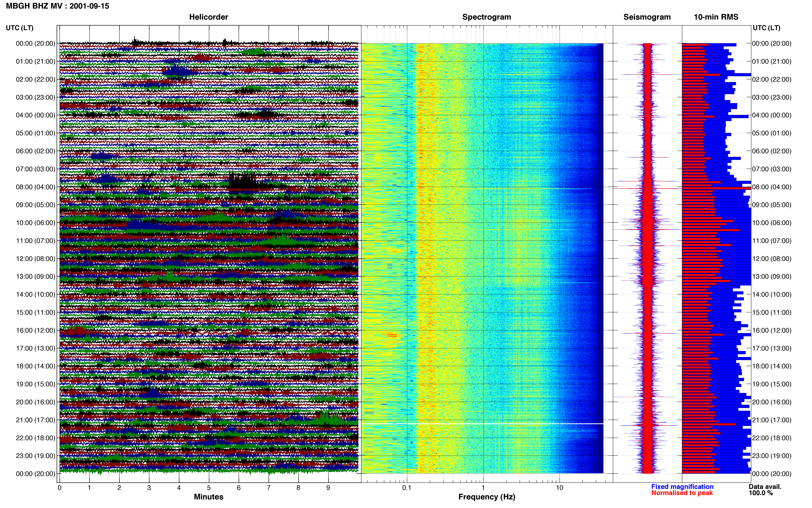Click left time label 14:00 (10:00)

36,295
